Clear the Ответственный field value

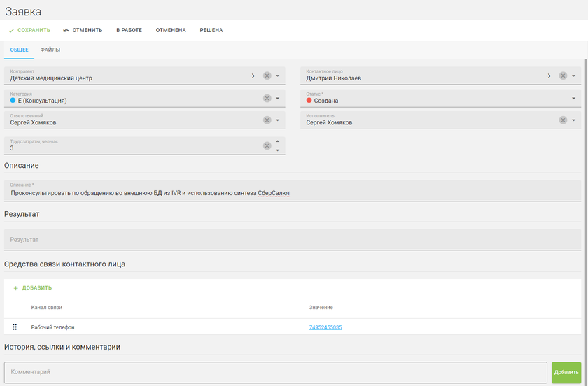[267, 120]
